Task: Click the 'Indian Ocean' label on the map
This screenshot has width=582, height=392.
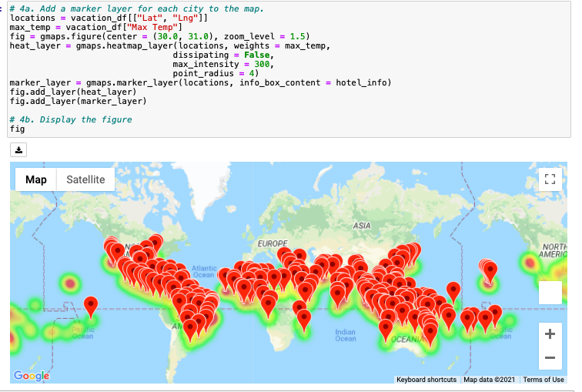Action: tap(346, 335)
